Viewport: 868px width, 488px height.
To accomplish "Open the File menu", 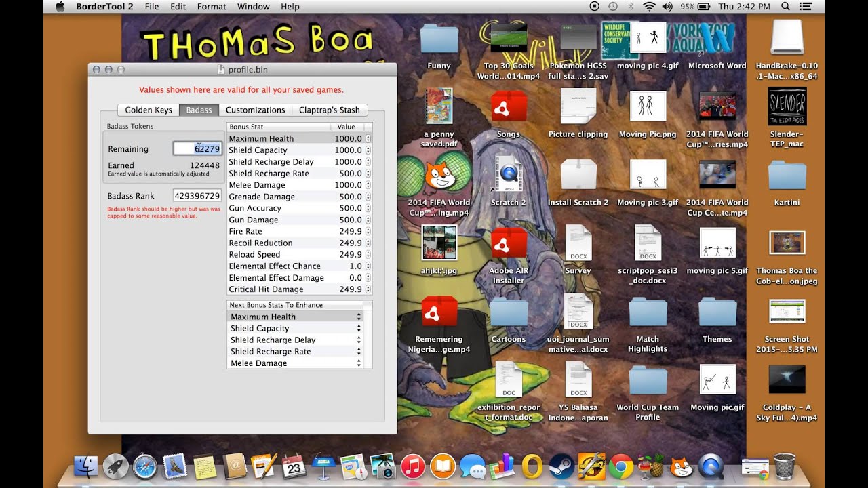I will tap(152, 7).
